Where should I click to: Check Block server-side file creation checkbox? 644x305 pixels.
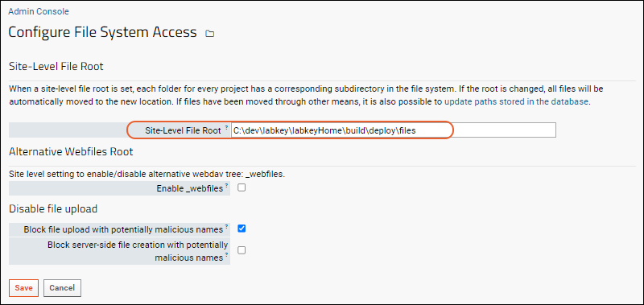[242, 250]
